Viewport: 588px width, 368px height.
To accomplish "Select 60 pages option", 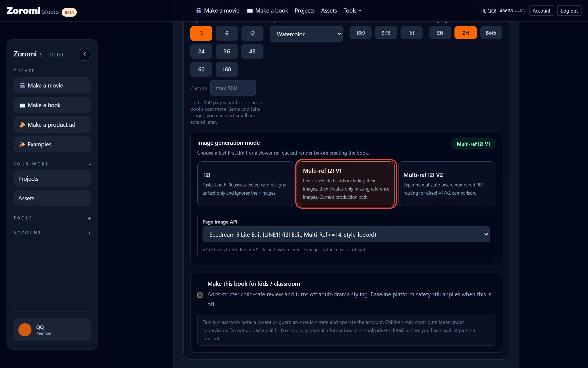I will pos(201,69).
